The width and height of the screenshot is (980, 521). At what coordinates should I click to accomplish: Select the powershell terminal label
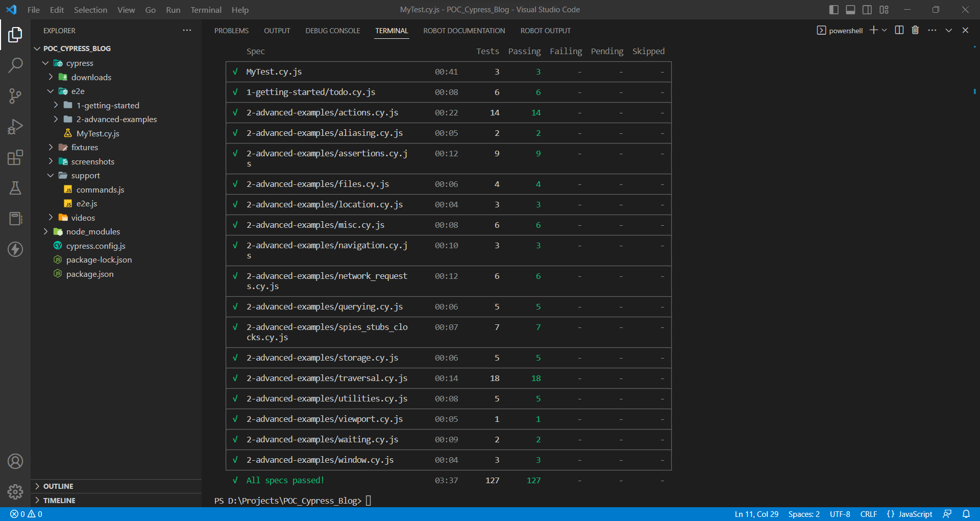(x=840, y=31)
